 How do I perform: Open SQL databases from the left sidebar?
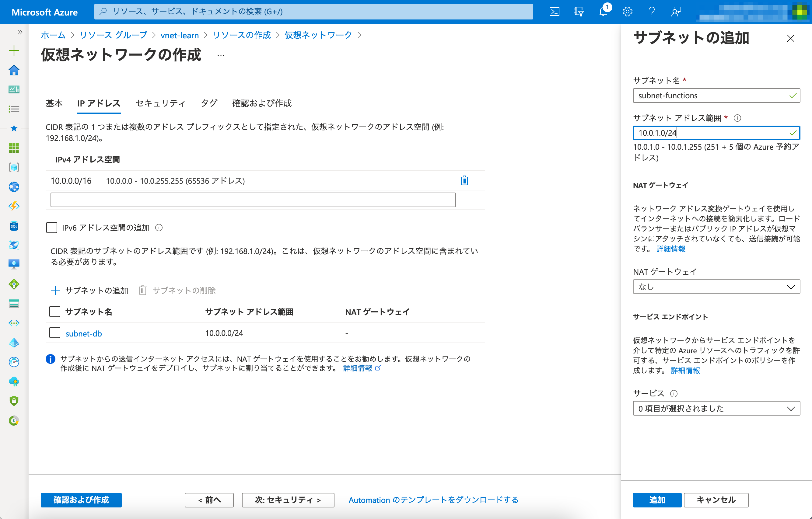pyautogui.click(x=14, y=226)
